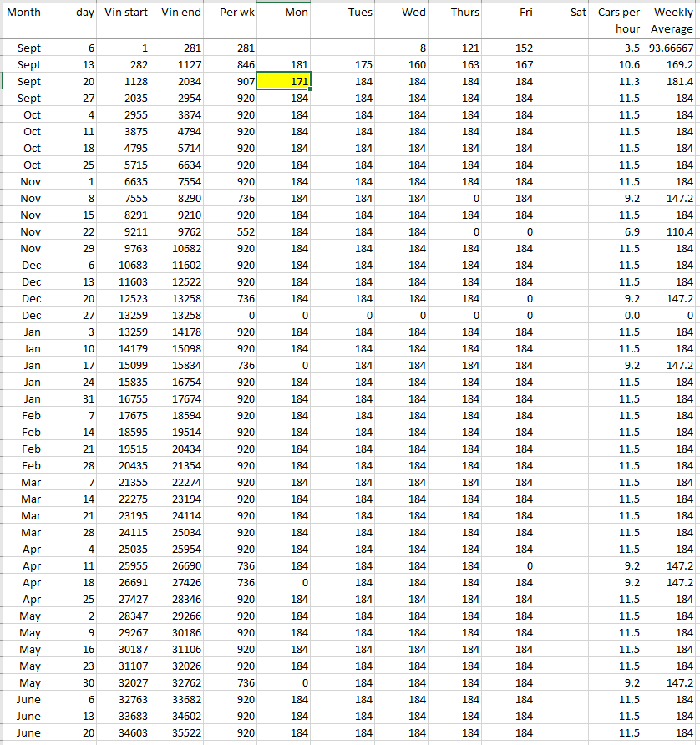
Task: Click the Month column header cell
Action: click(23, 13)
